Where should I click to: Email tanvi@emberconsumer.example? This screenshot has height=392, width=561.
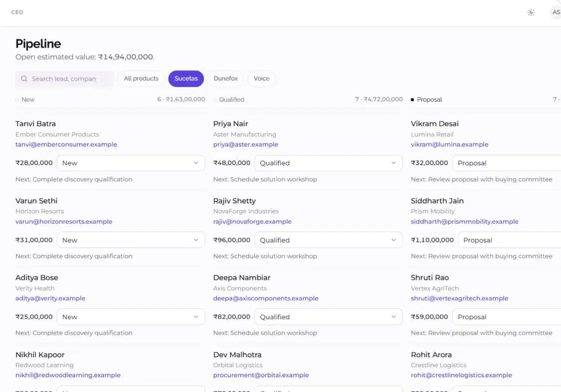coord(66,144)
